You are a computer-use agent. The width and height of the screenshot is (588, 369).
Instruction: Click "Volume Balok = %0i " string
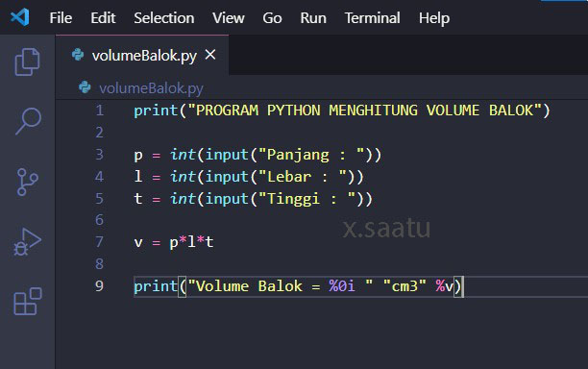coord(281,286)
